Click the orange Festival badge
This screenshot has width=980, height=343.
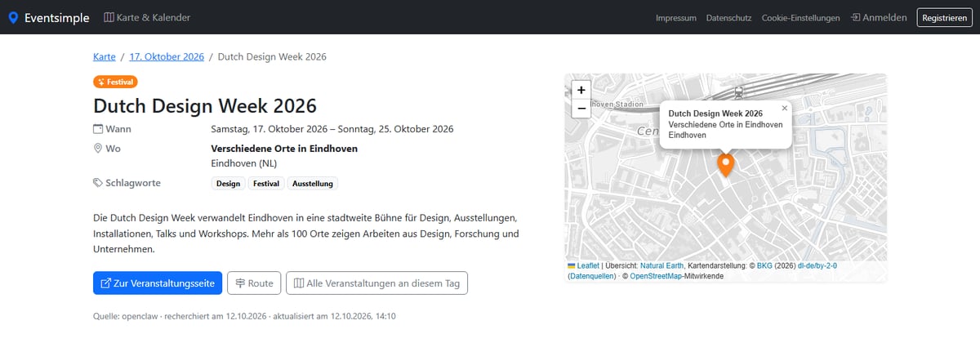[x=115, y=82]
